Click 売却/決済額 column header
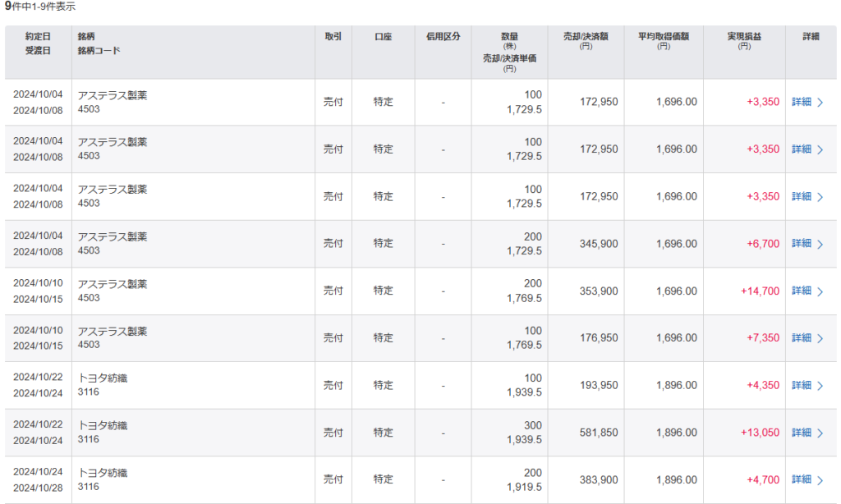Image resolution: width=841 pixels, height=504 pixels. (x=586, y=36)
